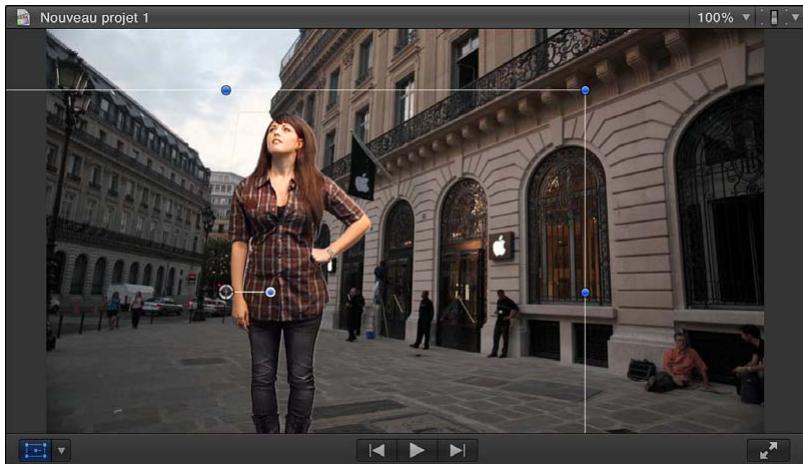Start playback with the Play button
This screenshot has height=464, width=803.
point(417,450)
